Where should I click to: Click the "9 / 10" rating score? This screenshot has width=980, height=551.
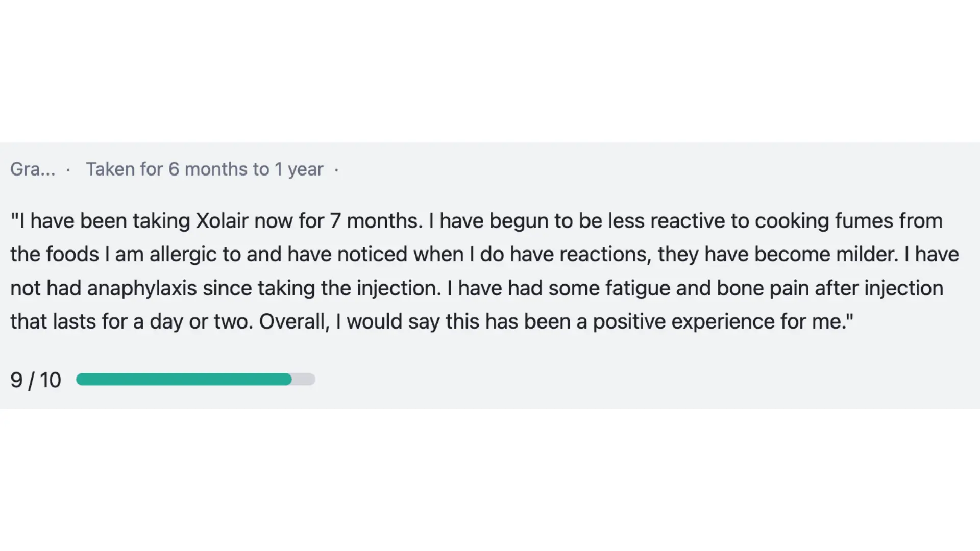(x=36, y=380)
